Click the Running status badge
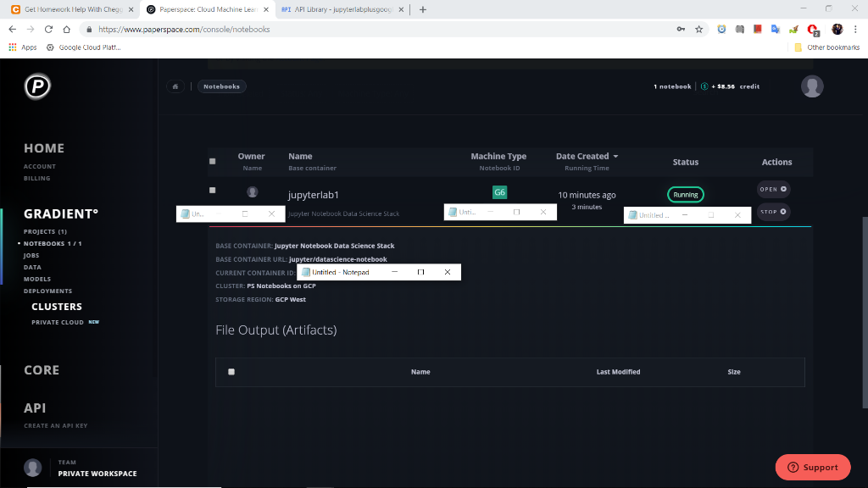Viewport: 868px width, 488px height. (x=685, y=195)
